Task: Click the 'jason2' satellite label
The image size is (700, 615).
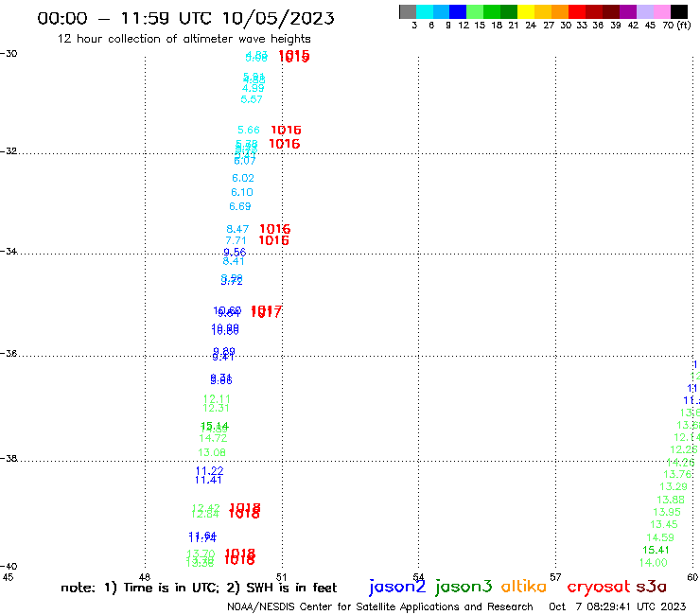Action: [x=397, y=587]
